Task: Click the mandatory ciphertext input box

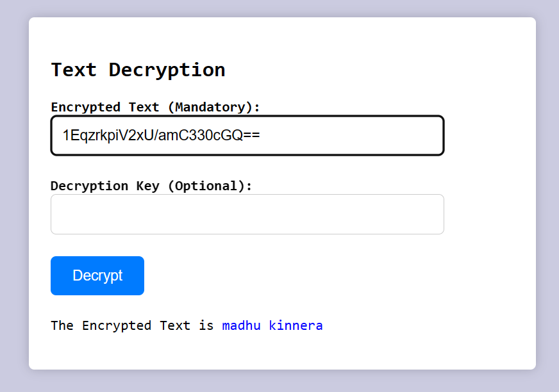Action: tap(247, 135)
